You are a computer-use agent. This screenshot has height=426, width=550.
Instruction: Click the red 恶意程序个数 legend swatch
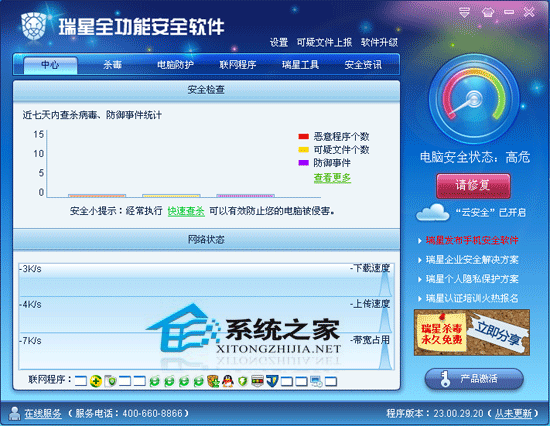(x=303, y=137)
